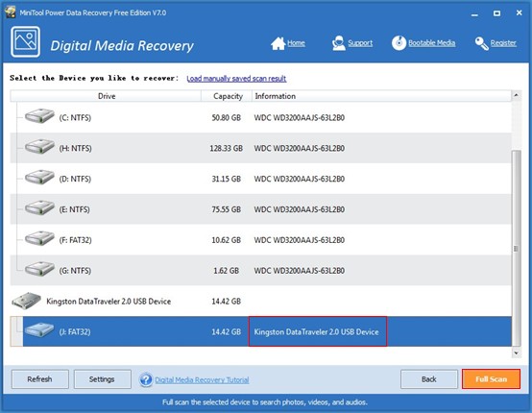Open the Support link
Screen dimensions: 532x413
pos(360,43)
